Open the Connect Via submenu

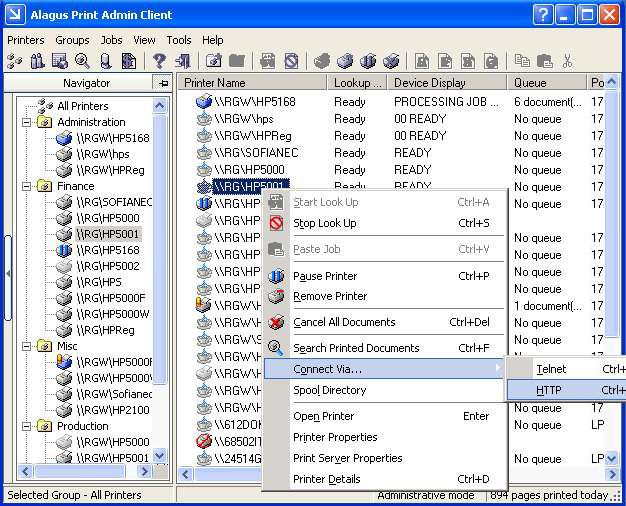[383, 369]
